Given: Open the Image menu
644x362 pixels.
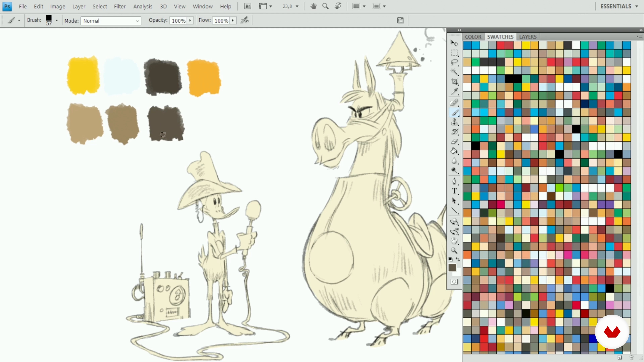Looking at the screenshot, I should pos(58,7).
